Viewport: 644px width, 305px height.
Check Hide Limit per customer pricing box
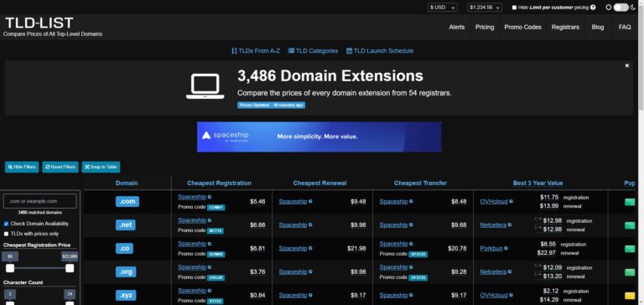click(x=514, y=8)
